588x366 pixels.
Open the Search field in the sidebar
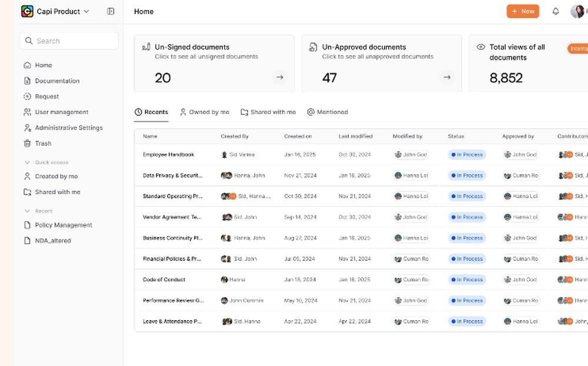click(x=69, y=41)
